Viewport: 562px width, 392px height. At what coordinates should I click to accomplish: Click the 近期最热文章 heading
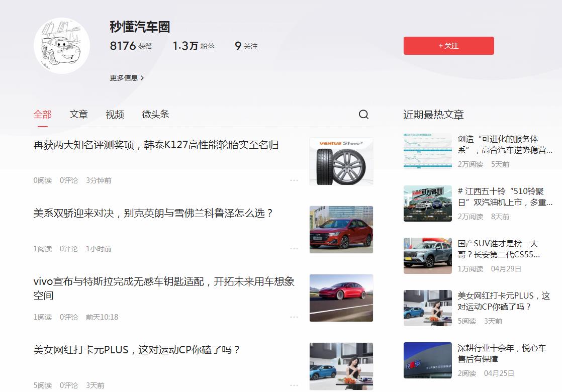point(433,115)
